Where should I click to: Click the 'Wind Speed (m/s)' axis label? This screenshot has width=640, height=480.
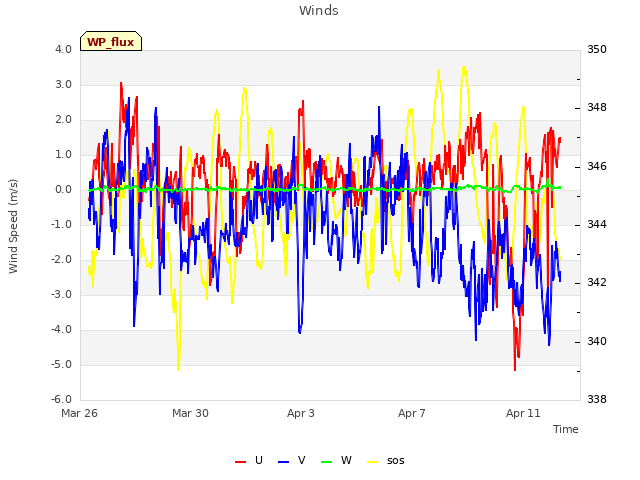click(13, 226)
